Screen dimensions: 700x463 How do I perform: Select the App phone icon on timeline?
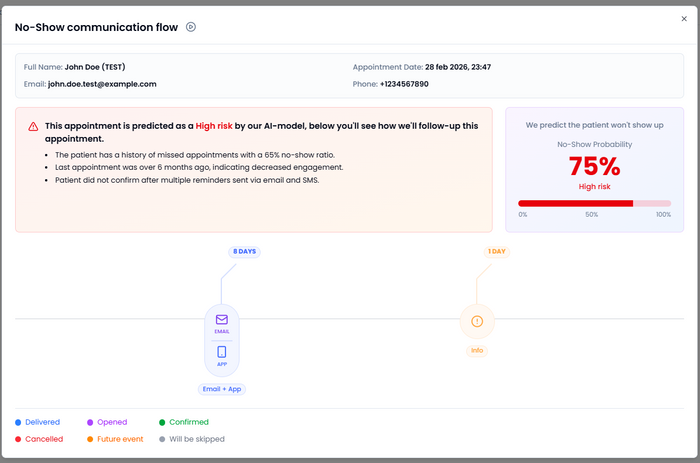click(222, 351)
